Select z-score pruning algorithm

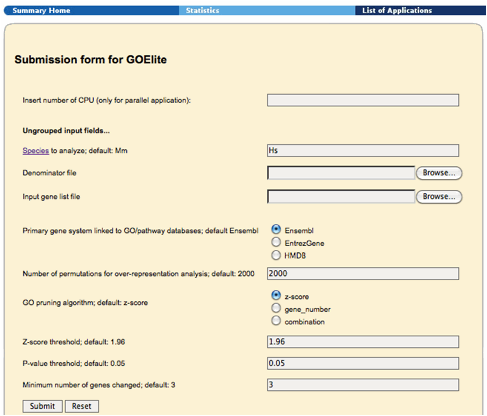pyautogui.click(x=276, y=295)
